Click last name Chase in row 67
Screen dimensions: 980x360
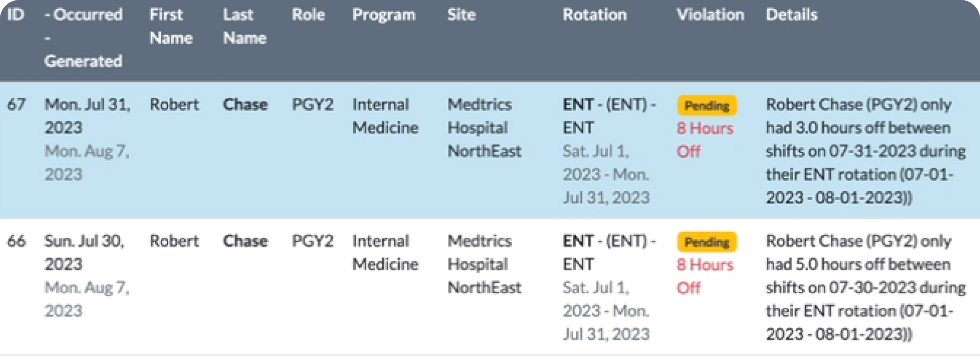(x=245, y=105)
